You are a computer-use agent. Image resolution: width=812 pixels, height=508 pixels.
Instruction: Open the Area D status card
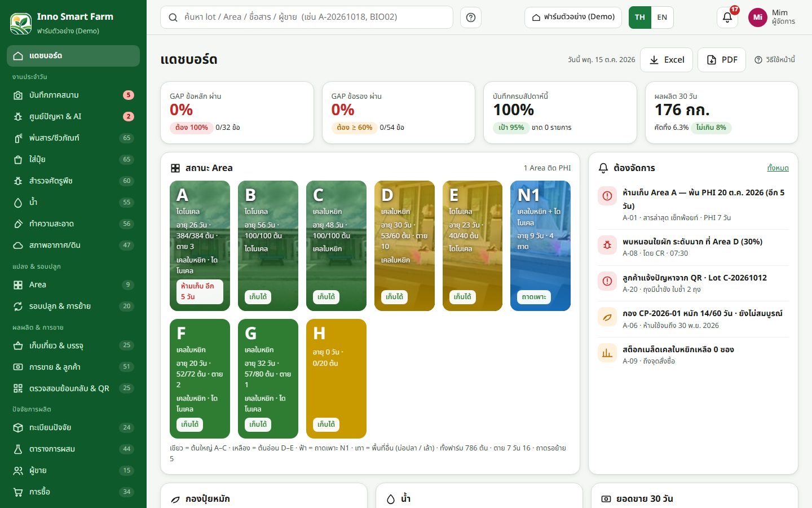[404, 246]
